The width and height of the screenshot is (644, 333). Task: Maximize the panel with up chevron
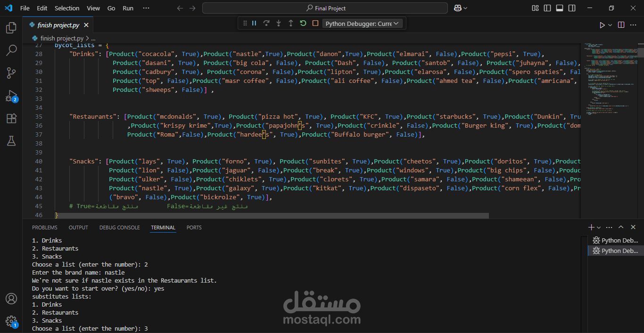coord(621,227)
